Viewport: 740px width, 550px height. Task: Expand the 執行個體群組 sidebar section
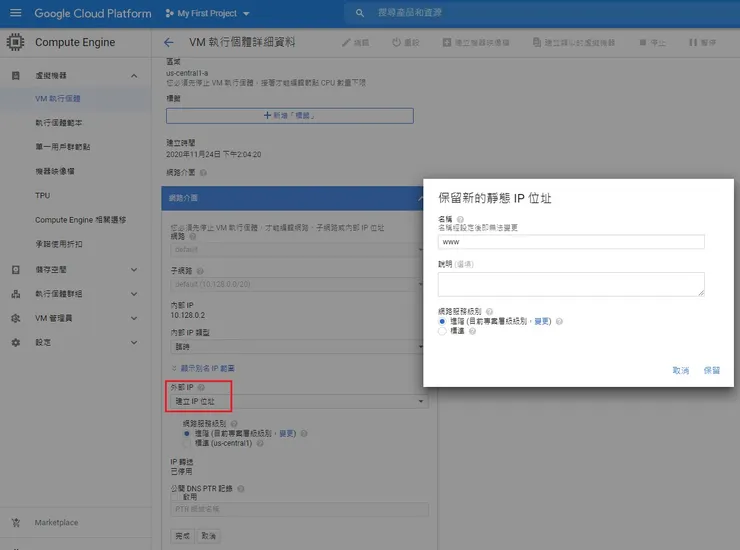click(134, 294)
